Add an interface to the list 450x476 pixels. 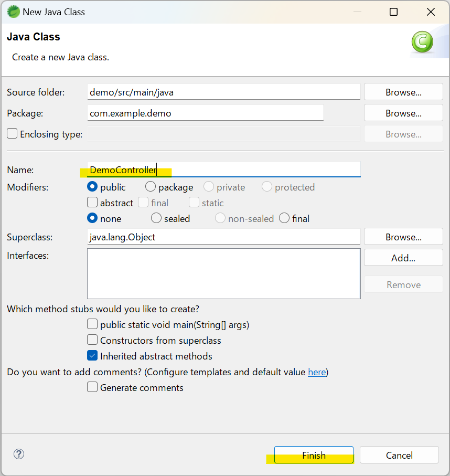coord(403,257)
